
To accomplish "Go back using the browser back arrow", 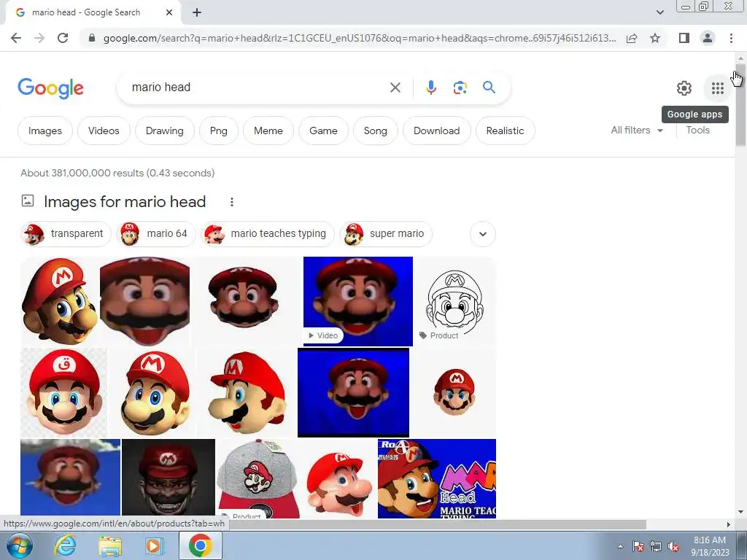I will [16, 38].
